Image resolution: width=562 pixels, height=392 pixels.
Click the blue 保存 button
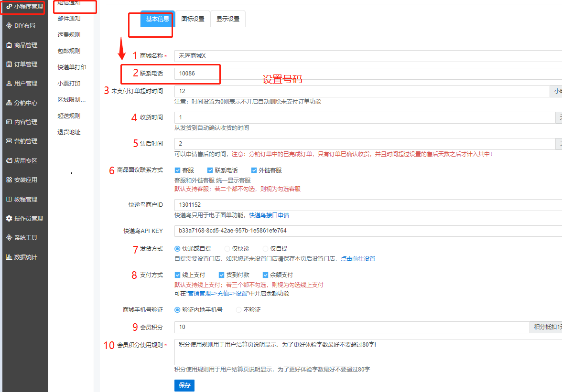pyautogui.click(x=184, y=385)
